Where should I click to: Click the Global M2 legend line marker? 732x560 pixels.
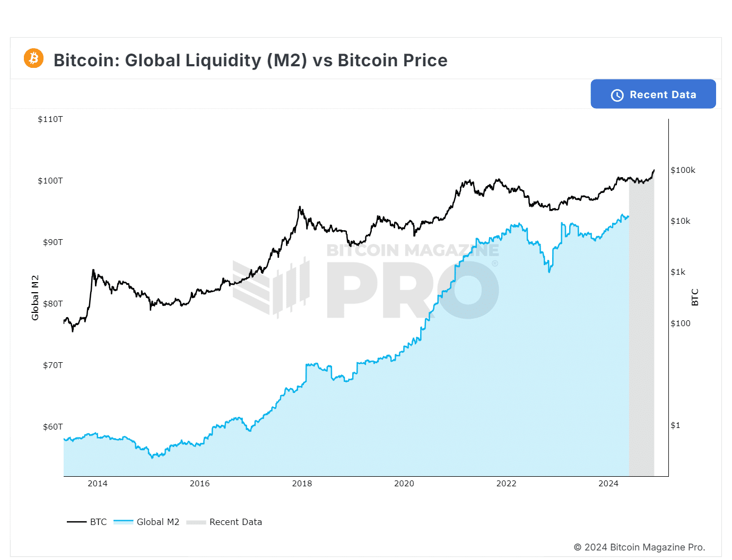123,522
